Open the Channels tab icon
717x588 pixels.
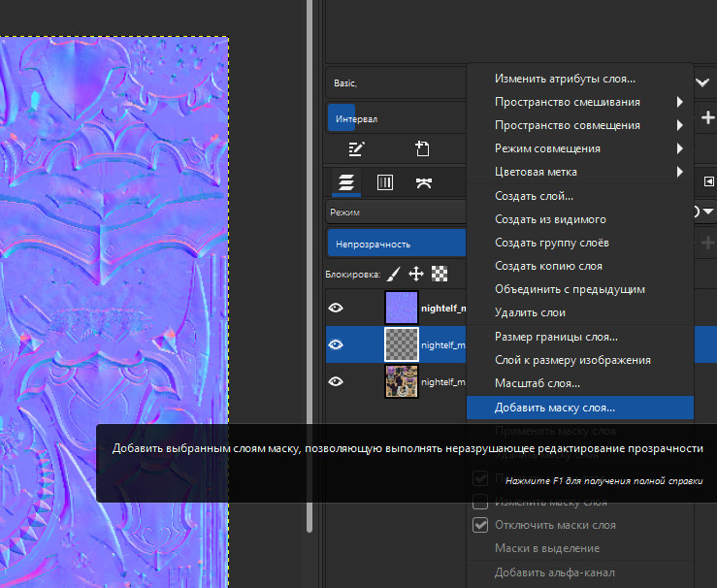pos(384,181)
